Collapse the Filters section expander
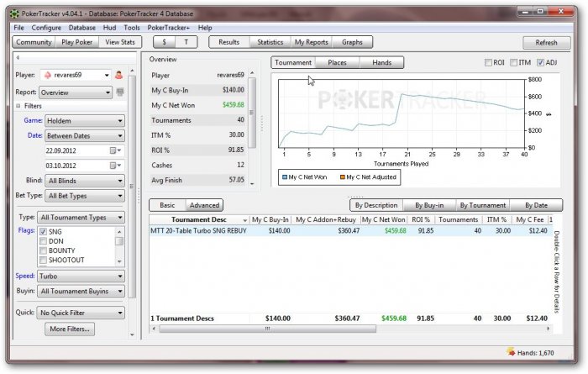The height and width of the screenshot is (374, 588). (x=18, y=106)
